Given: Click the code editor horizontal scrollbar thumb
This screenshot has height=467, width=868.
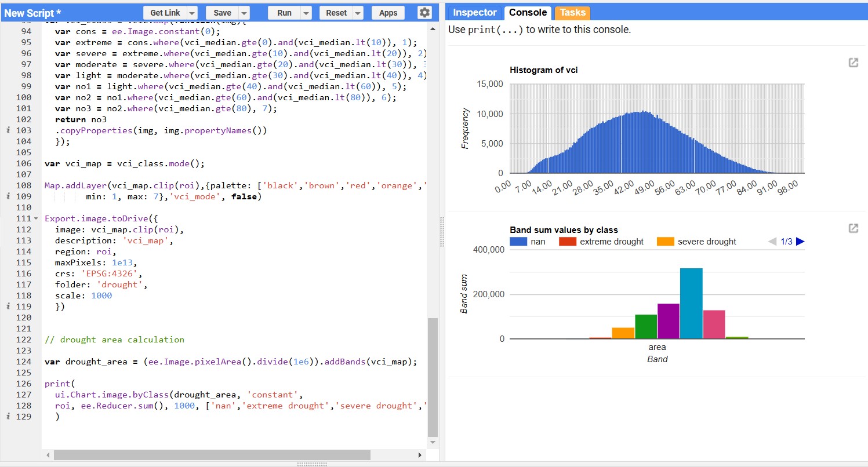Looking at the screenshot, I should (x=212, y=455).
